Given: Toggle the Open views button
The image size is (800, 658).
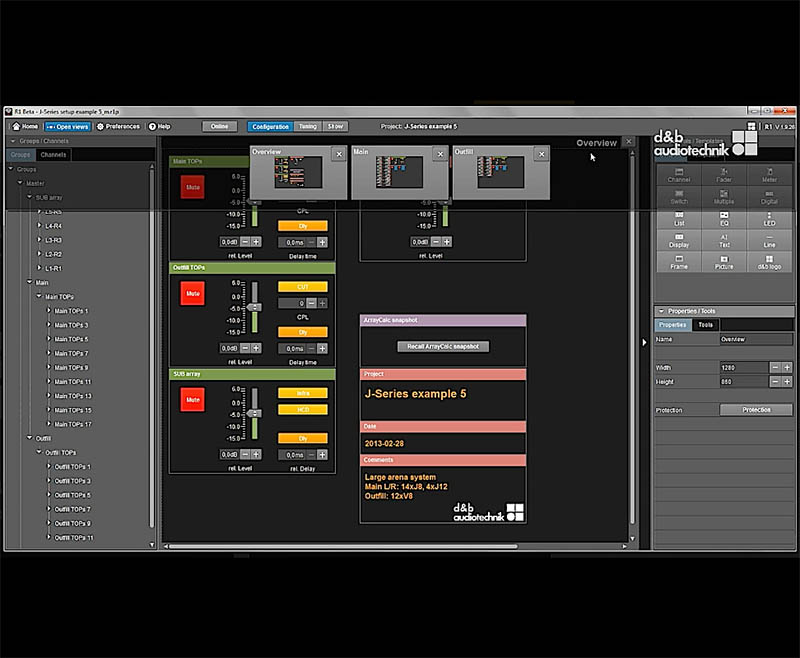Looking at the screenshot, I should pyautogui.click(x=68, y=126).
